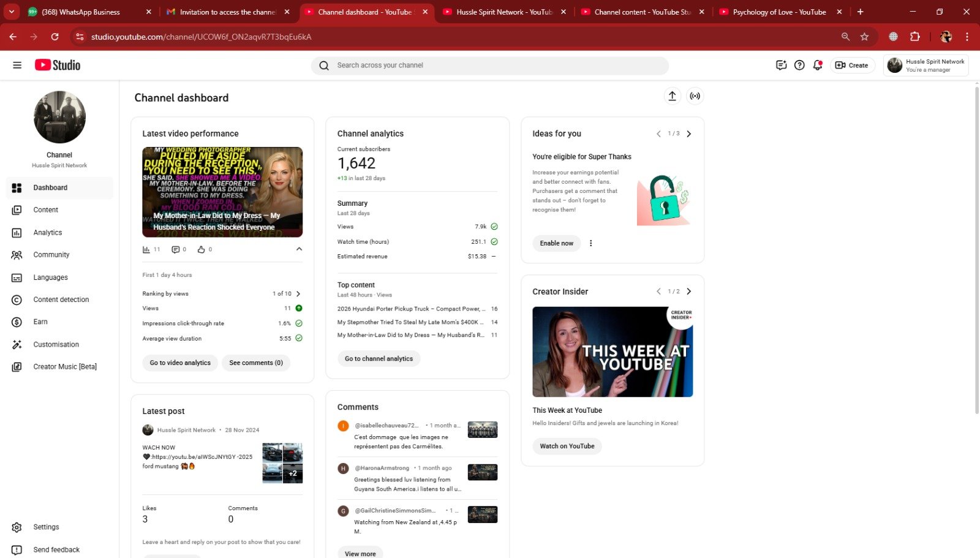Click the Search across your channel field
This screenshot has height=558, width=980.
tap(490, 66)
